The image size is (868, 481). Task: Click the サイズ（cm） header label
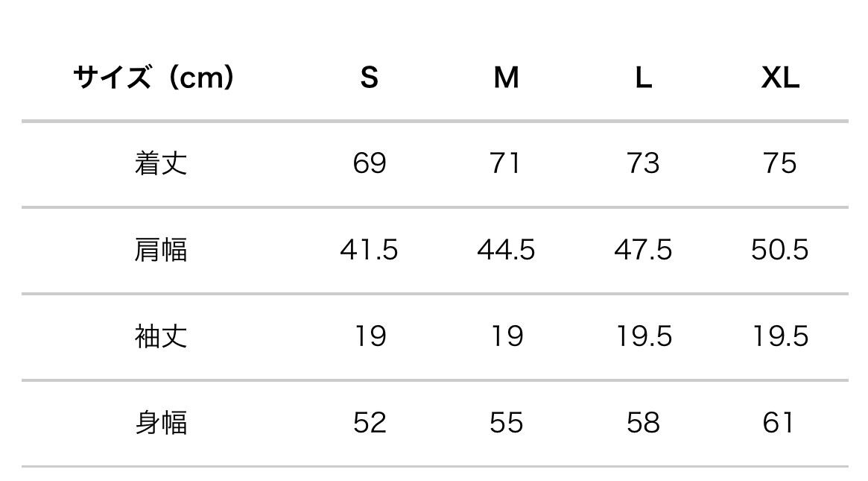pyautogui.click(x=153, y=77)
